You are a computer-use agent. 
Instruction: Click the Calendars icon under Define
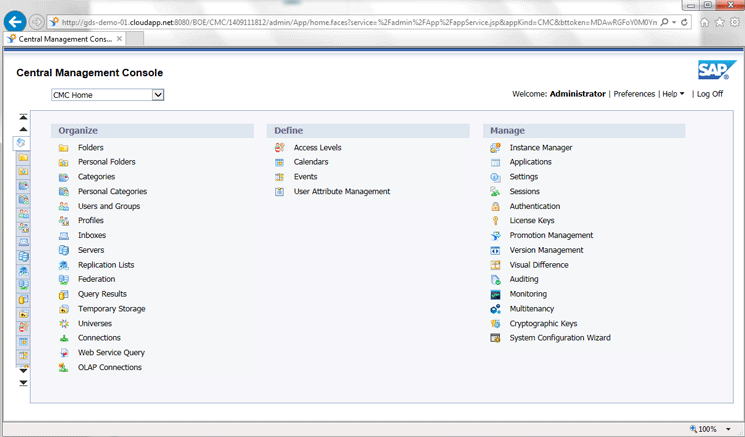(x=280, y=162)
